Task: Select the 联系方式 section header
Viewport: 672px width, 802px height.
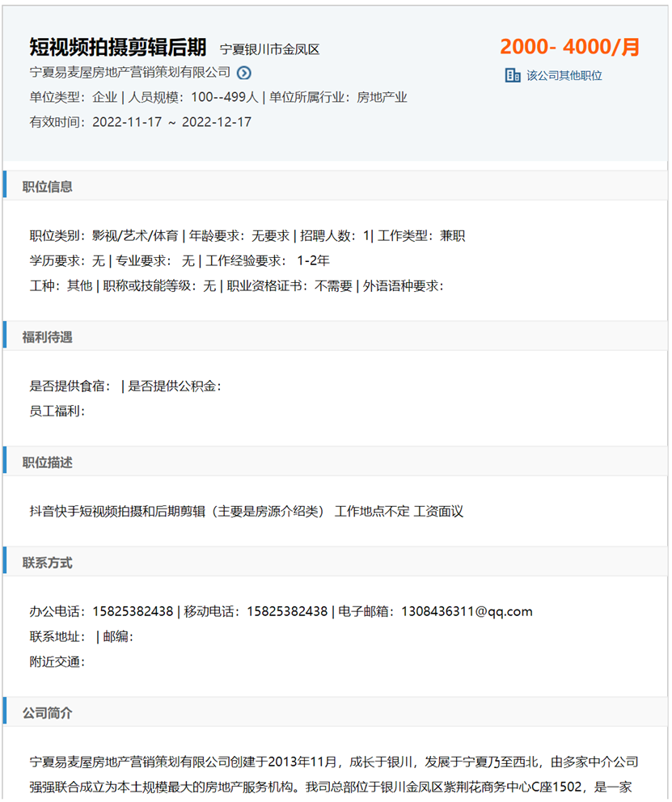Action: pyautogui.click(x=48, y=563)
